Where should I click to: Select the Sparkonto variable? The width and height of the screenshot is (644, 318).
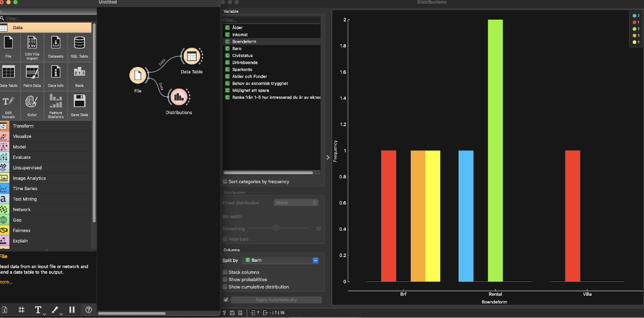271,70
